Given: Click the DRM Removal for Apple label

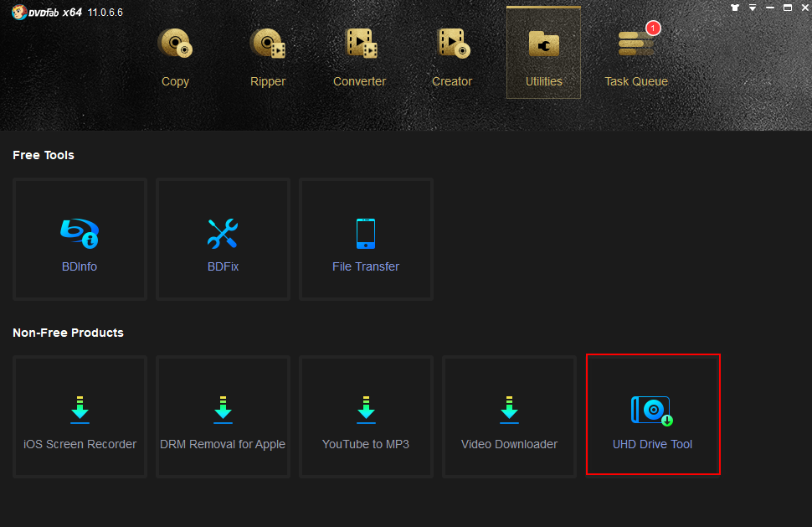Looking at the screenshot, I should click(223, 444).
